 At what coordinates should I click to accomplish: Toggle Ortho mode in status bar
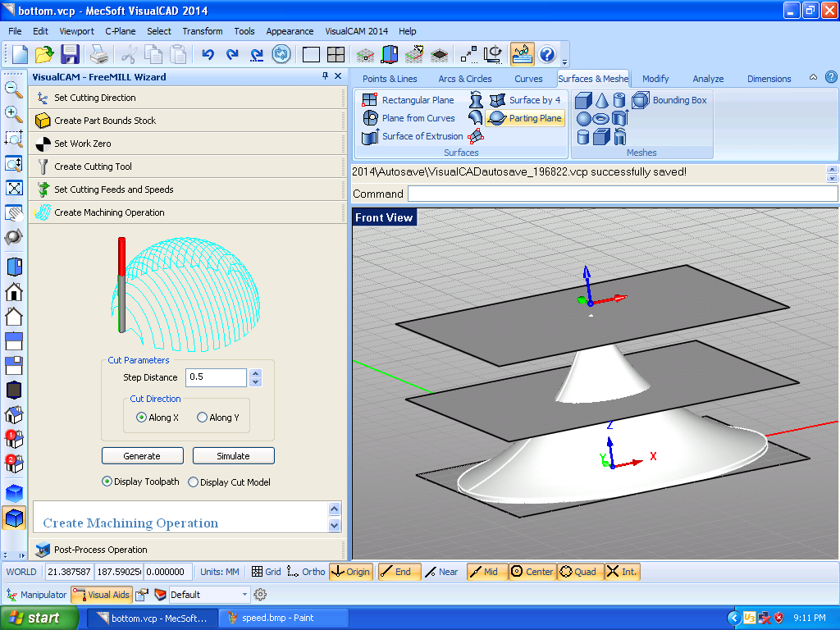coord(306,572)
